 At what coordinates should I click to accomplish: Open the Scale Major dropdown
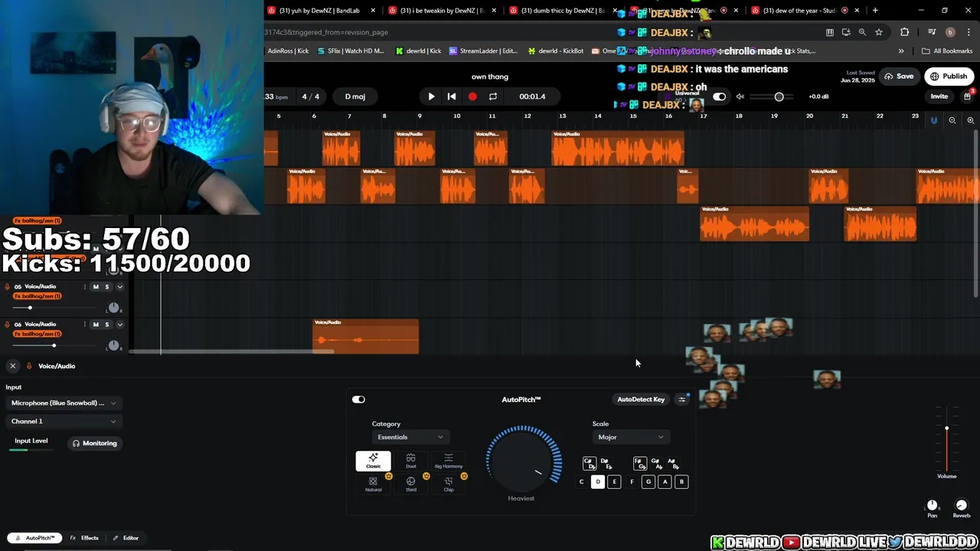click(629, 437)
